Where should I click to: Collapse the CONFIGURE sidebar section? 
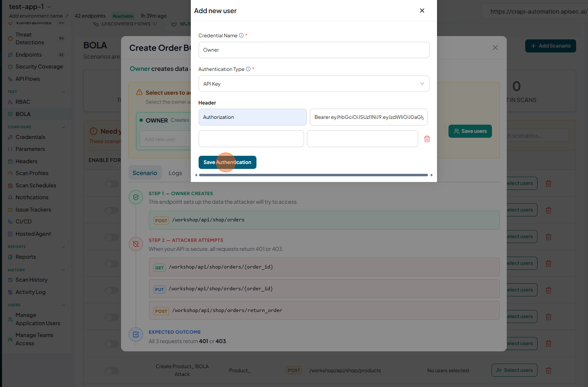(x=63, y=127)
